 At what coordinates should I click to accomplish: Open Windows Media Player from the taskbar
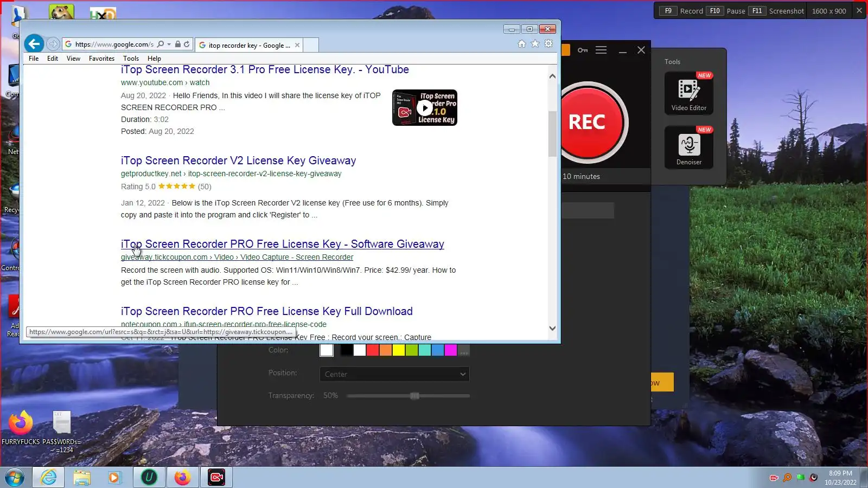(114, 477)
